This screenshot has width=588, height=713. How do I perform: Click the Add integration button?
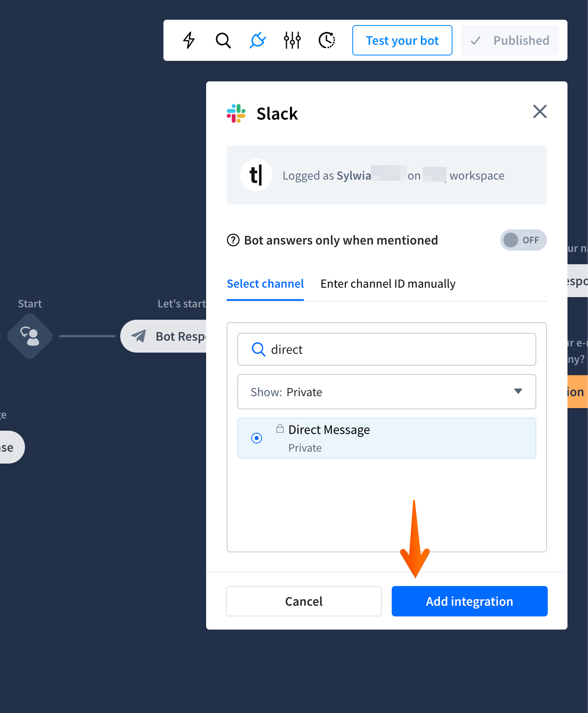click(x=470, y=601)
